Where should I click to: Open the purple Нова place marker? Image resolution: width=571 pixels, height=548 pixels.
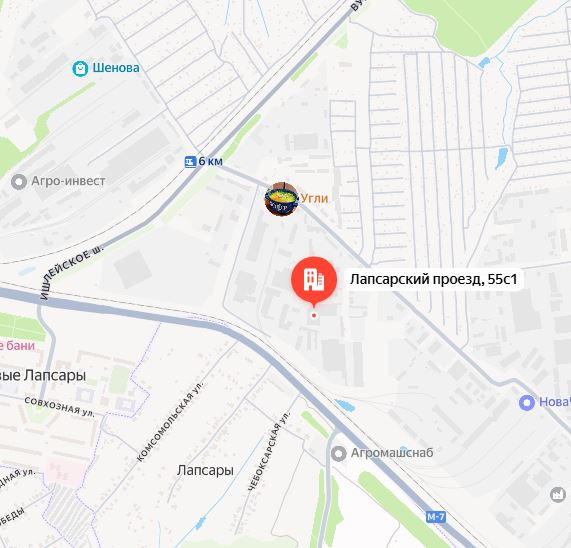point(526,403)
